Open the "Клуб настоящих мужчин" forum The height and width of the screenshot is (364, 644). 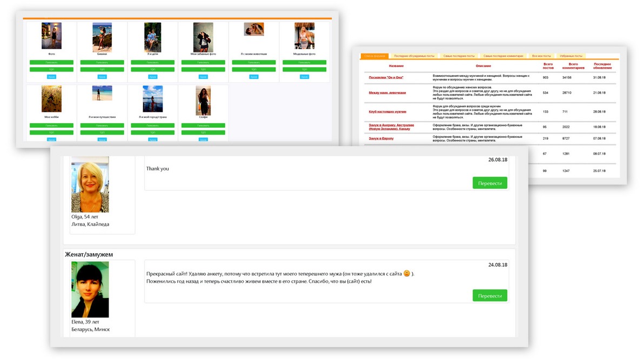[x=387, y=112]
